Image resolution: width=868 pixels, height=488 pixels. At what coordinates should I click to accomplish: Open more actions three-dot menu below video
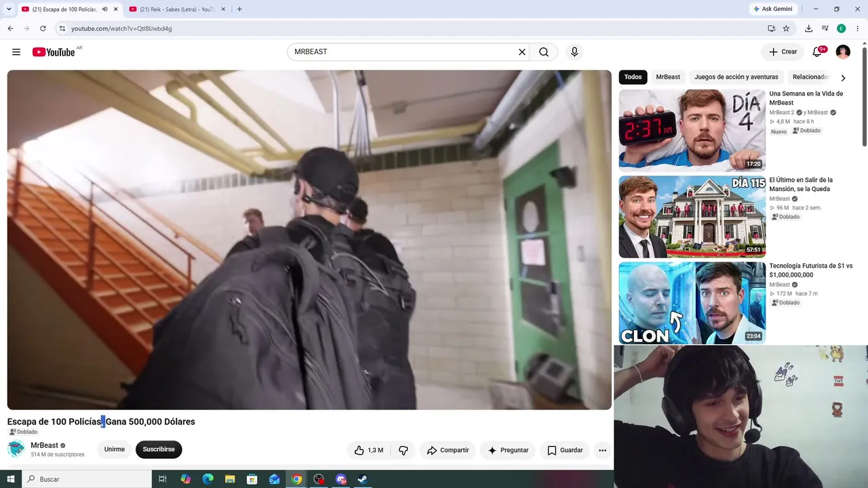tap(602, 450)
